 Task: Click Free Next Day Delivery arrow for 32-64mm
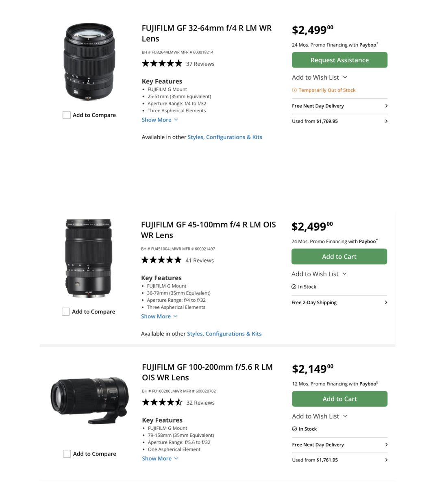(x=386, y=106)
